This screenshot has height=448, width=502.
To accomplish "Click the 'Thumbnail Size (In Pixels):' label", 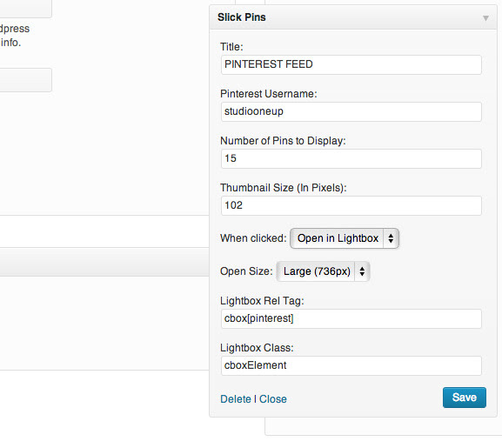I will click(284, 188).
